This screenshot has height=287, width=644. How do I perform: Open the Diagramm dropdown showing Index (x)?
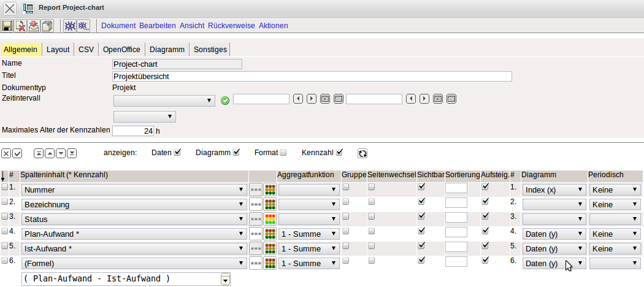click(x=554, y=189)
